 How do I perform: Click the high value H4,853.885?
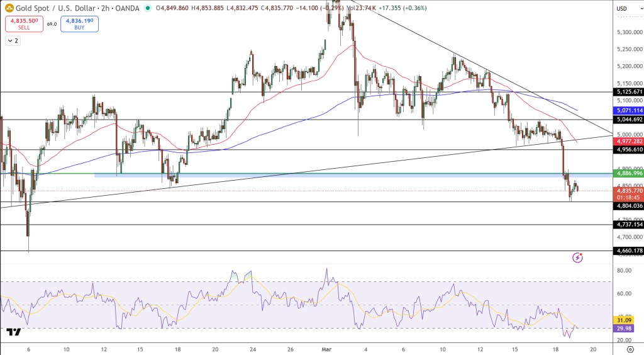tap(208, 8)
